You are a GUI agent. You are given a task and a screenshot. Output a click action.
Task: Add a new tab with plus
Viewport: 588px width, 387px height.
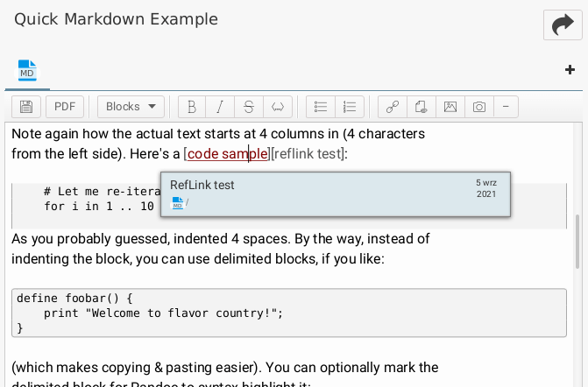[570, 70]
